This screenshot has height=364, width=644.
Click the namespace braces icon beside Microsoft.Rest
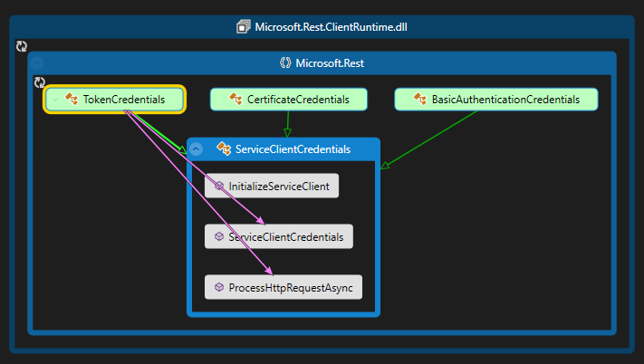pos(285,62)
